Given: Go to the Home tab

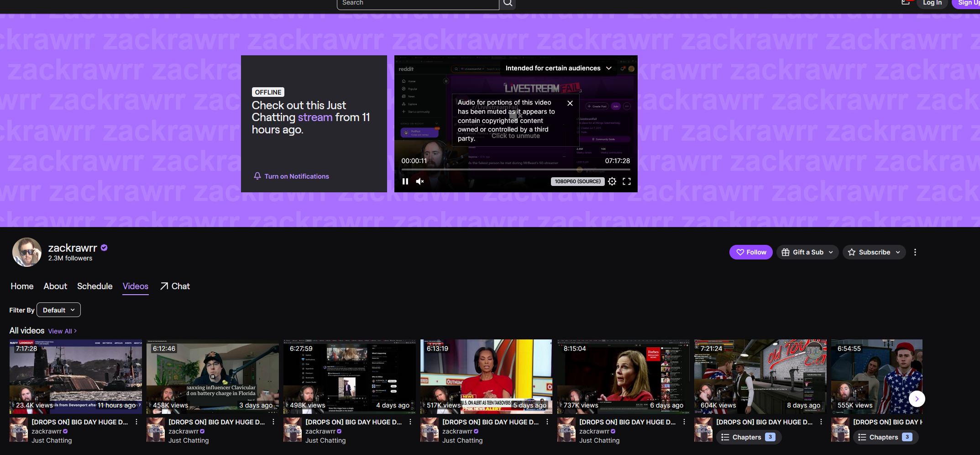Looking at the screenshot, I should [22, 286].
